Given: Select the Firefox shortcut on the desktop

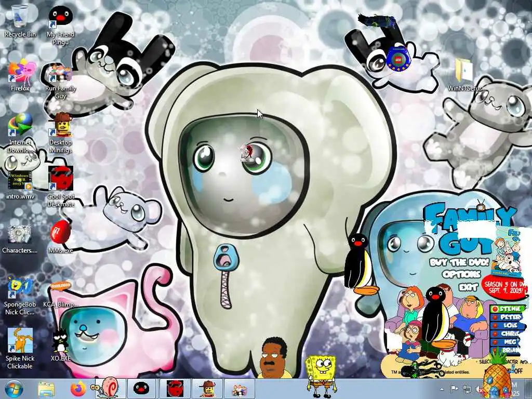Looking at the screenshot, I should [x=20, y=75].
